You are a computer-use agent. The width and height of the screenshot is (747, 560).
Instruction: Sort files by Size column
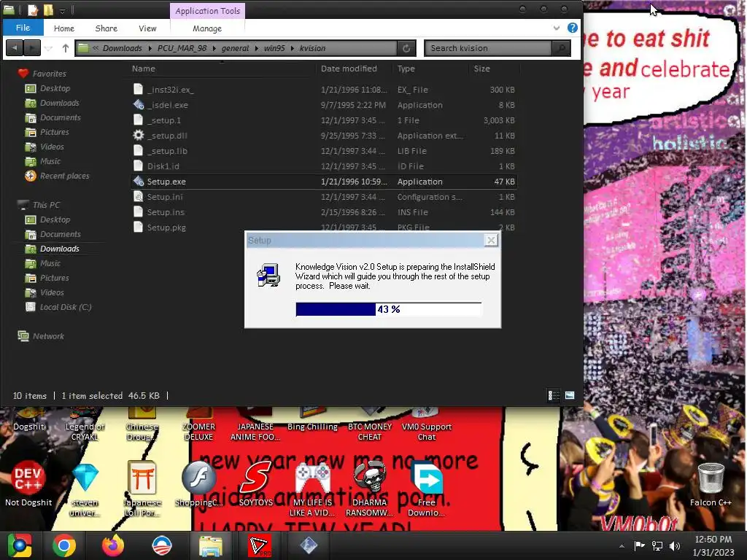(481, 69)
